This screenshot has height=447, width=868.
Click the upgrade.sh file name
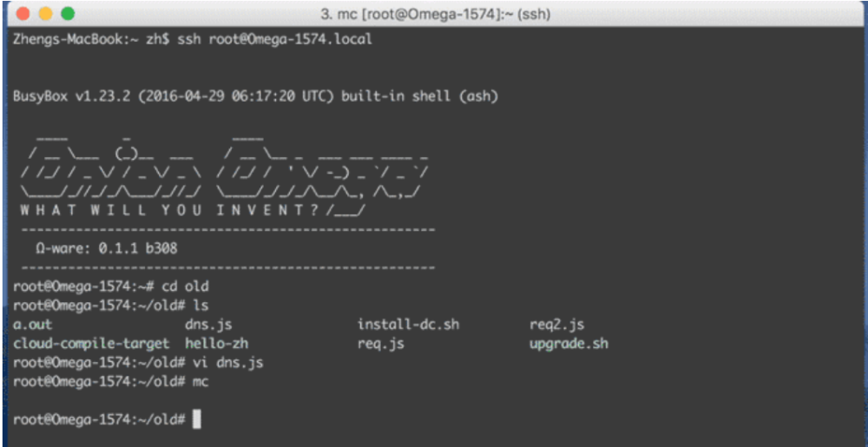(569, 345)
